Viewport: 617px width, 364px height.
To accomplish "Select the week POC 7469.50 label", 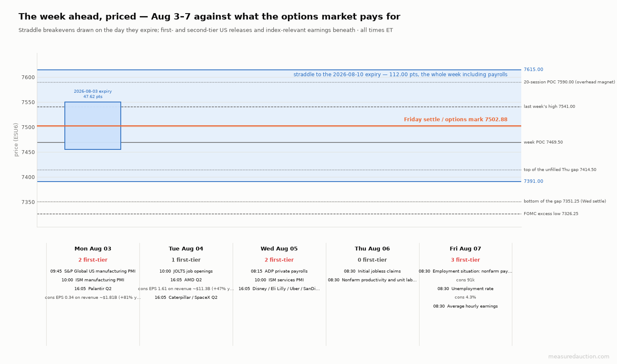I will point(543,142).
